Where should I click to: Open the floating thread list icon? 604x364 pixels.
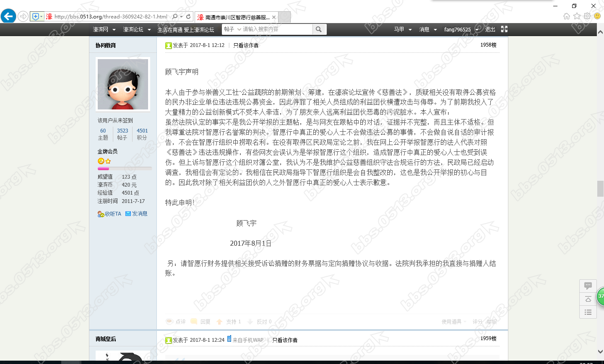(x=588, y=312)
